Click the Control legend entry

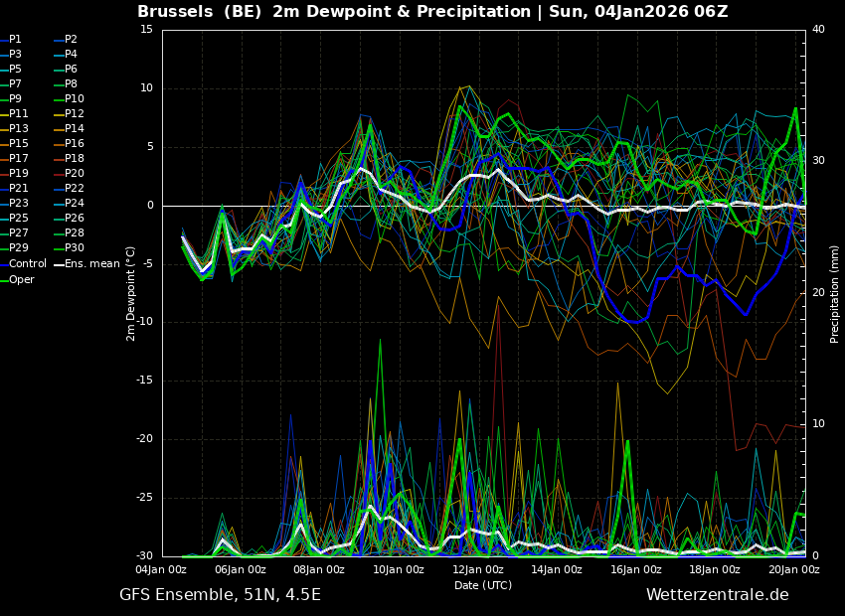click(23, 264)
